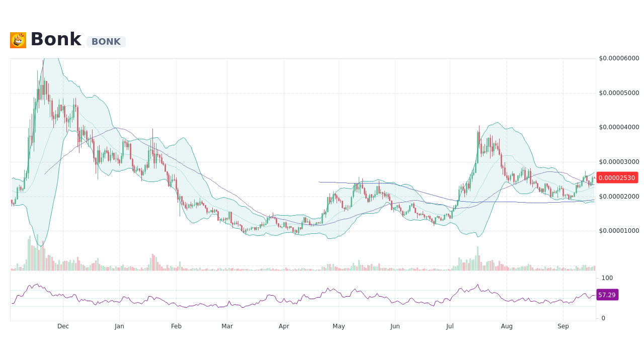
Task: Click the purple RSI value badge 57.29
Action: pos(606,295)
